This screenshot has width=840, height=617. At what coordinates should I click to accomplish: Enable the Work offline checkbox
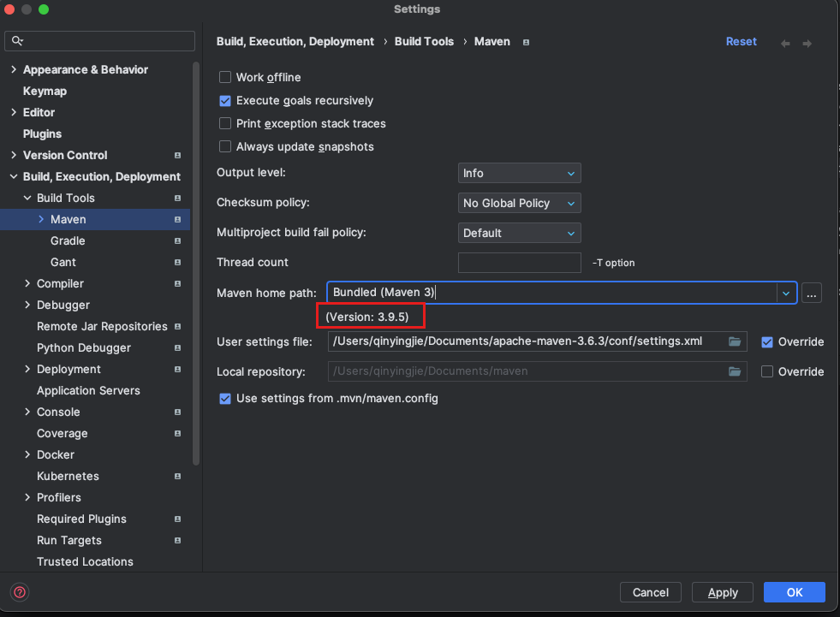pyautogui.click(x=226, y=77)
